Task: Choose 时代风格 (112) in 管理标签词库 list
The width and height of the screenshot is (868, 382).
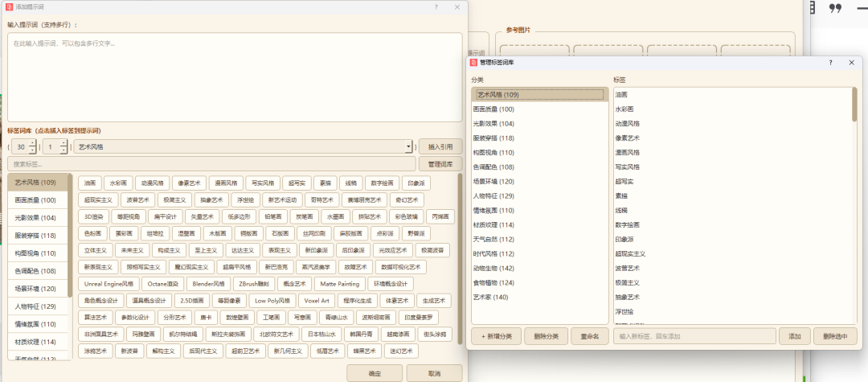Action: point(540,253)
